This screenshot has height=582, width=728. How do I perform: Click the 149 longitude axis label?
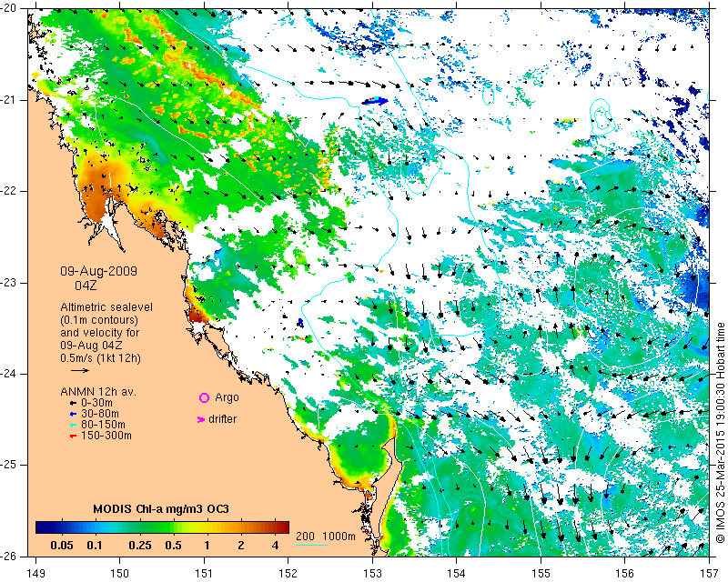point(35,574)
